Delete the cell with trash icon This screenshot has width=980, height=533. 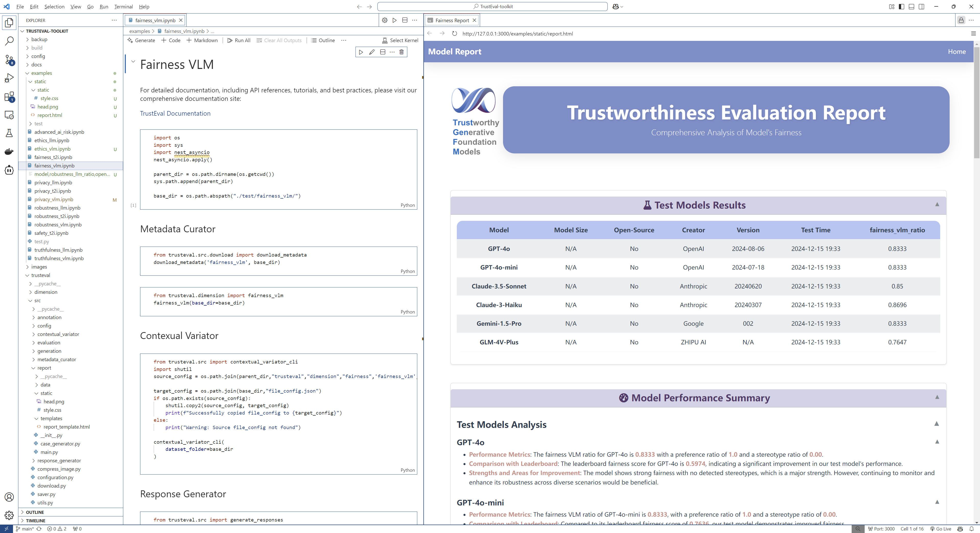401,52
